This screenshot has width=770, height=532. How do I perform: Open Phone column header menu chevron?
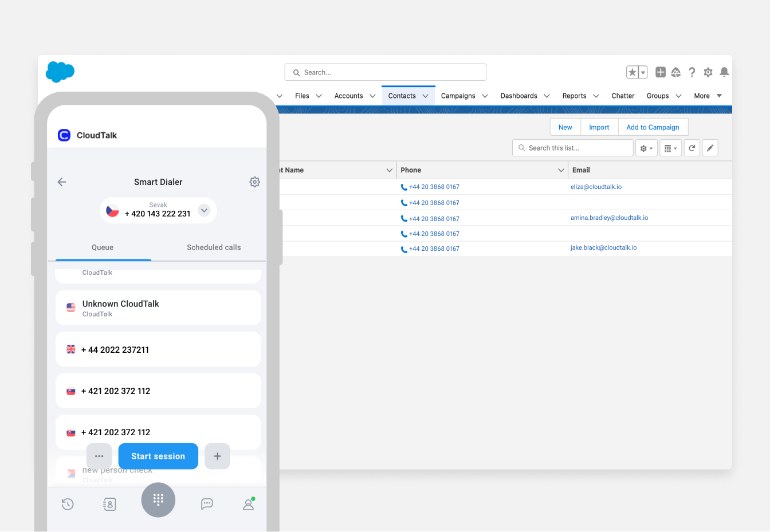click(x=561, y=170)
